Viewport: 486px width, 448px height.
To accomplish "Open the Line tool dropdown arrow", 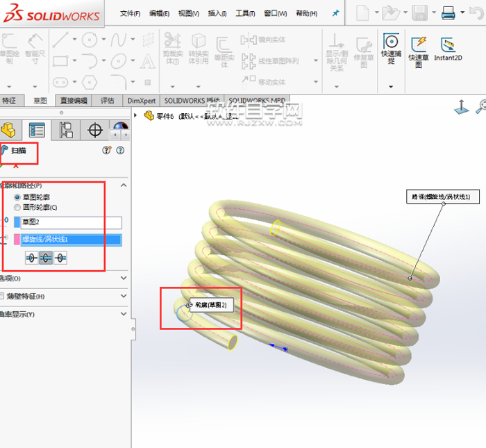I will pyautogui.click(x=75, y=39).
